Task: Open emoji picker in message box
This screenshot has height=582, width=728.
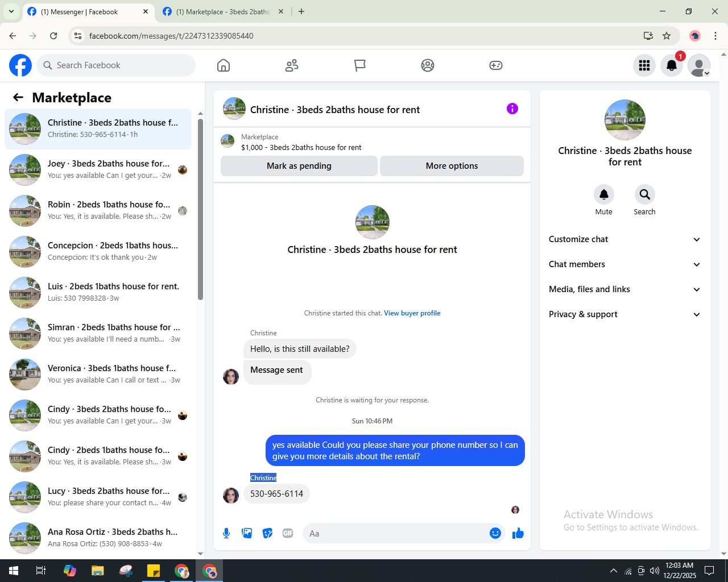Action: point(495,533)
